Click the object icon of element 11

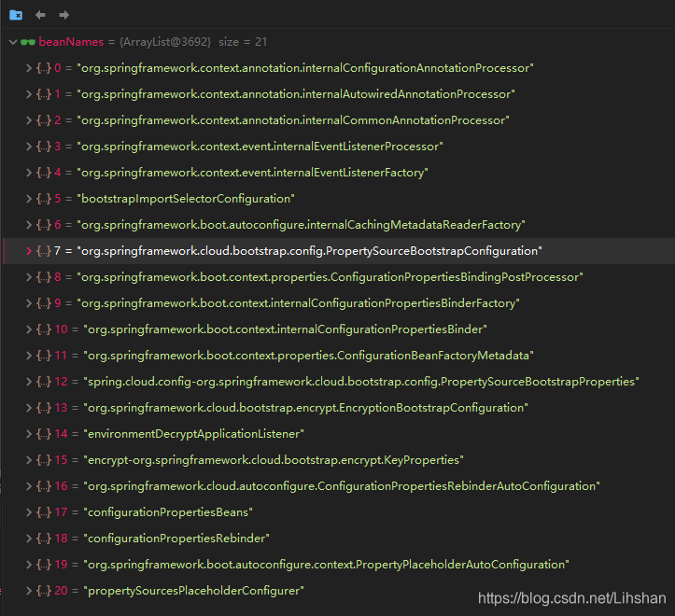pos(44,356)
